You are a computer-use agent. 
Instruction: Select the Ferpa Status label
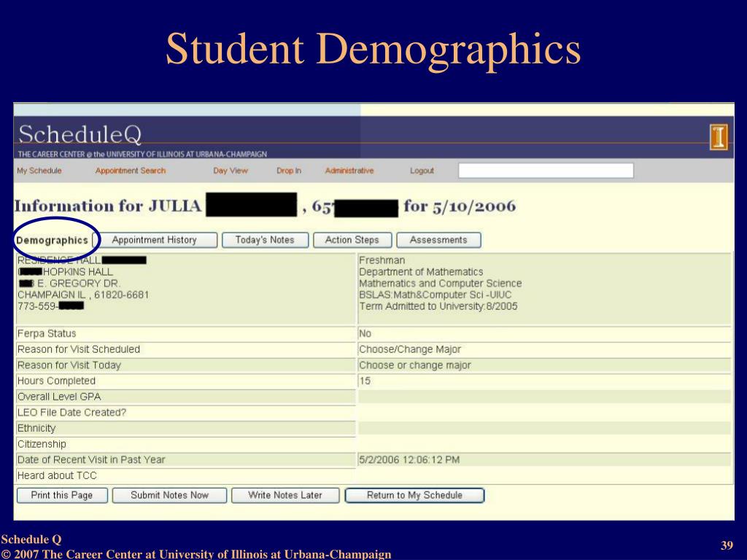(47, 333)
